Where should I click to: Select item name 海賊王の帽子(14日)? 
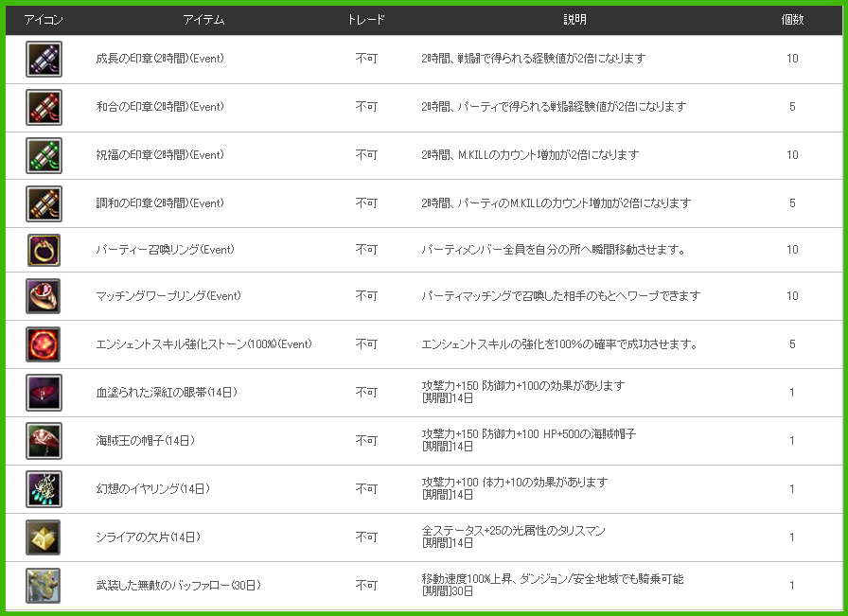146,440
